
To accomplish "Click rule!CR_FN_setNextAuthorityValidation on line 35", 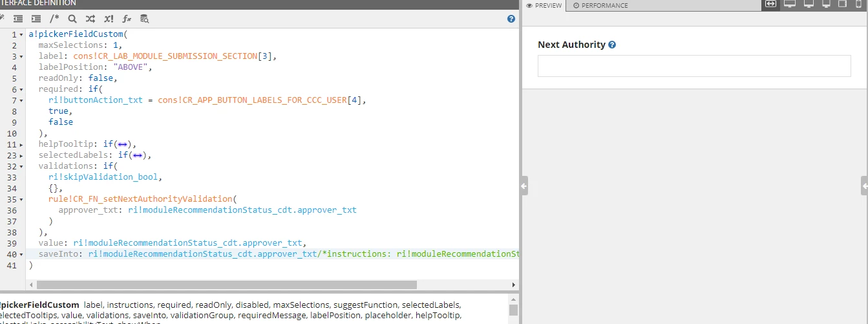I will (x=140, y=199).
